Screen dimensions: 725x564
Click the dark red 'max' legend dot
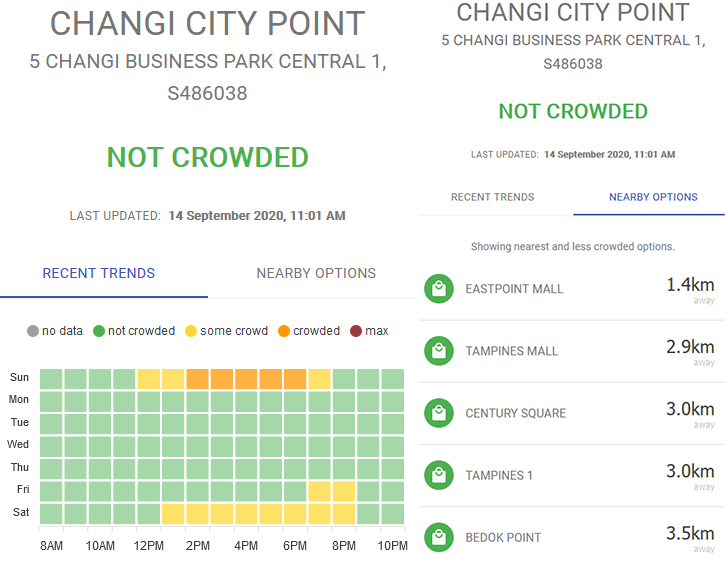[356, 331]
